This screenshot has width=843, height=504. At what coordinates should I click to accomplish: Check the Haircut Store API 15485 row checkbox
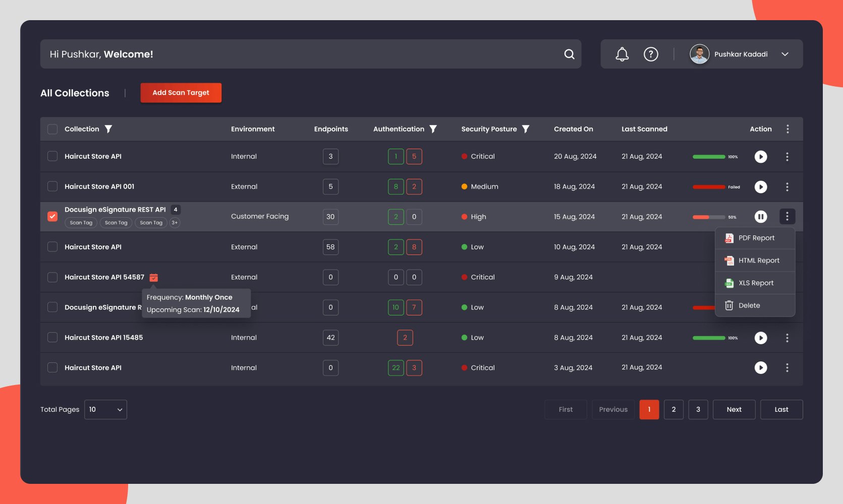click(52, 337)
